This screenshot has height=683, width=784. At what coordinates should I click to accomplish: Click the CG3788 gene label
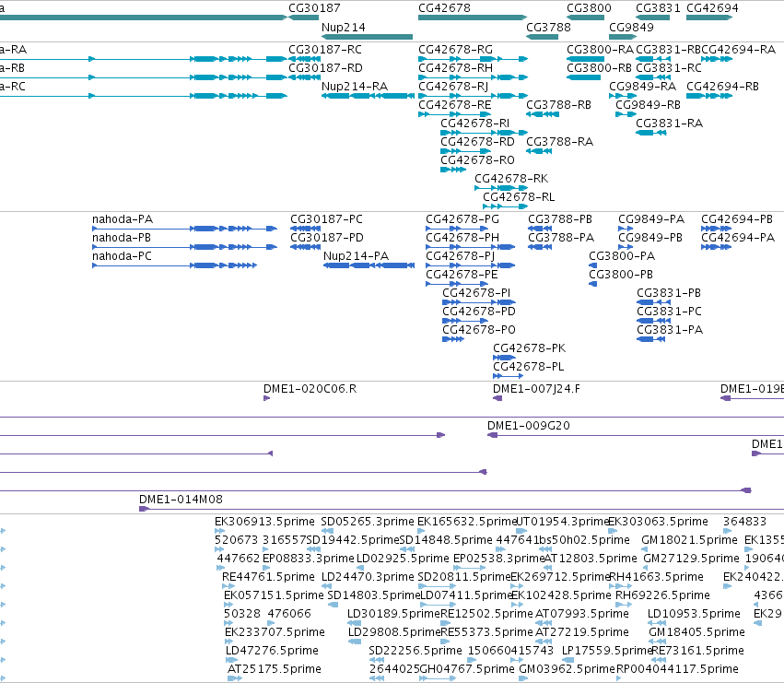point(548,27)
